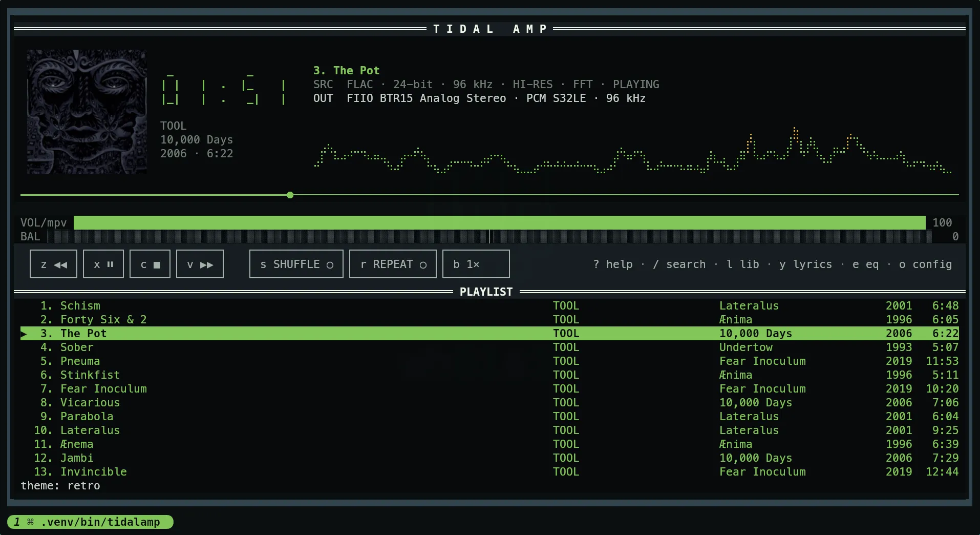Click the 10,000 Days album cover art
980x535 pixels.
(x=87, y=112)
